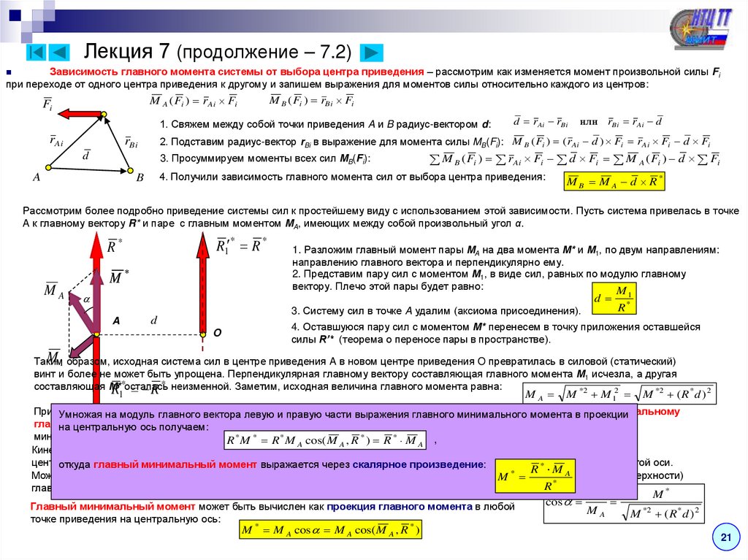Click step "1. Свяжем между собой точки приведения"

coord(325,125)
